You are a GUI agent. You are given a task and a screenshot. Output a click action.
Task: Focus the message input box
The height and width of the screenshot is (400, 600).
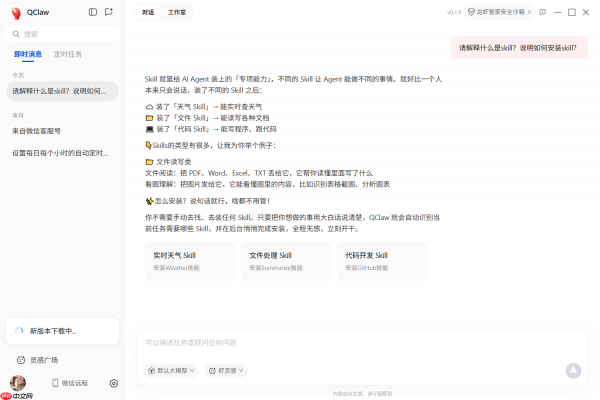point(362,343)
